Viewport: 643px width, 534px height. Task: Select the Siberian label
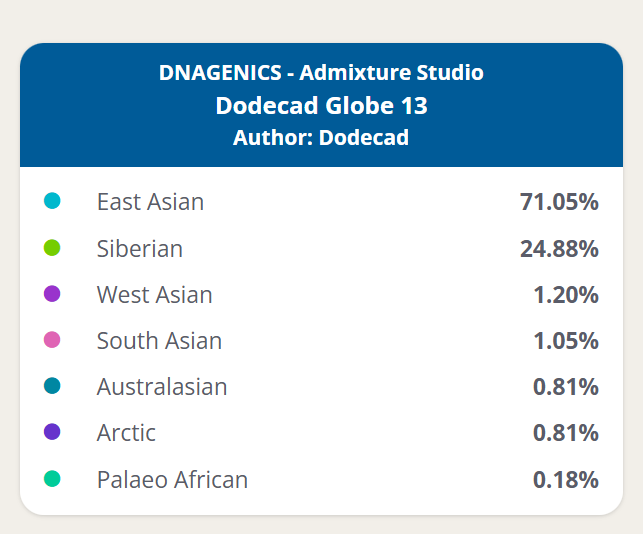click(x=140, y=248)
